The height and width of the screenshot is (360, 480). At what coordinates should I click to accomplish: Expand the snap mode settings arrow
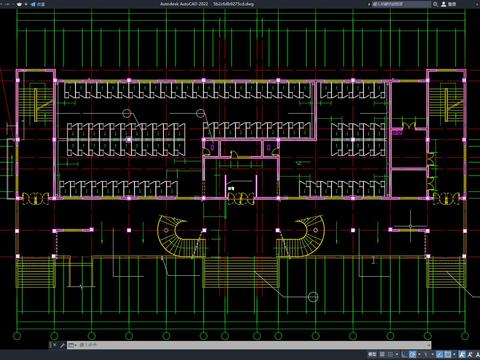click(x=397, y=354)
